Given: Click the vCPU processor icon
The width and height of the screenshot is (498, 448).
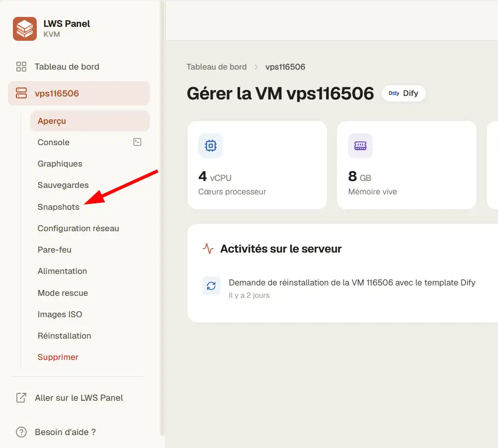Looking at the screenshot, I should pos(211,146).
